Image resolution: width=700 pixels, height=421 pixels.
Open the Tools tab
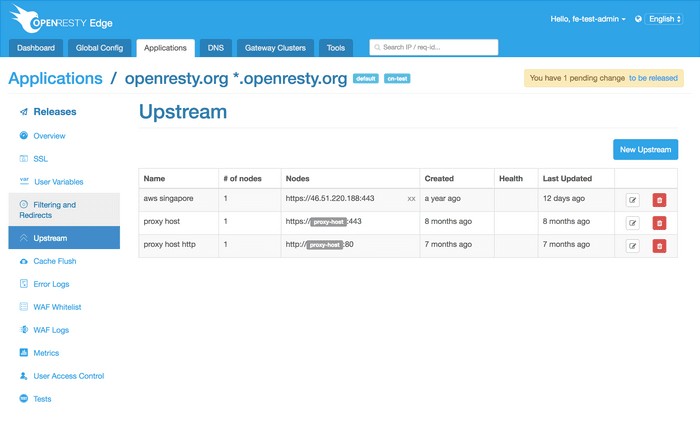tap(336, 48)
